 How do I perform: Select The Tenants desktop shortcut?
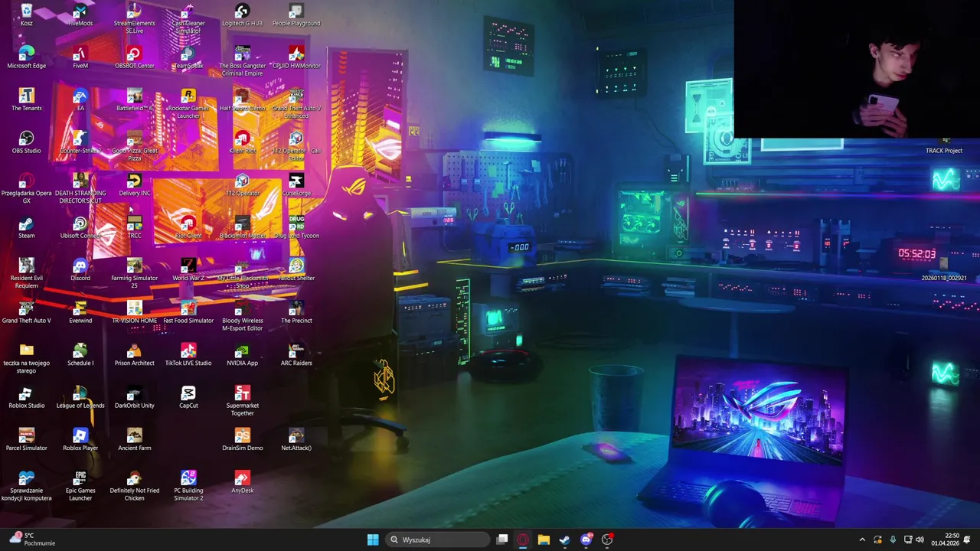point(27,99)
